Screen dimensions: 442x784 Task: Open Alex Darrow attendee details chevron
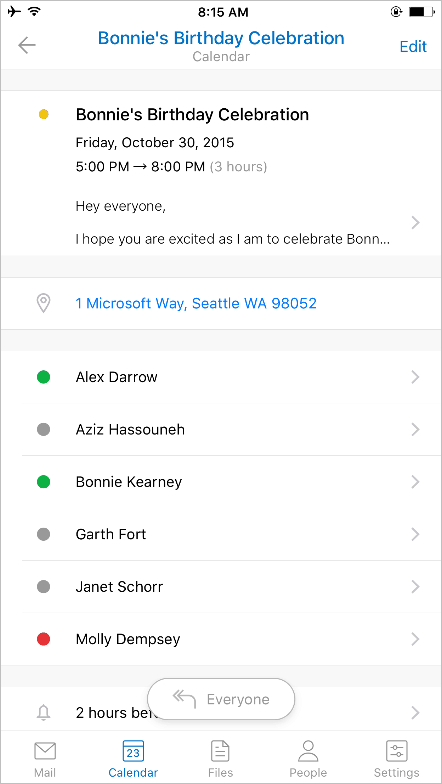[415, 377]
